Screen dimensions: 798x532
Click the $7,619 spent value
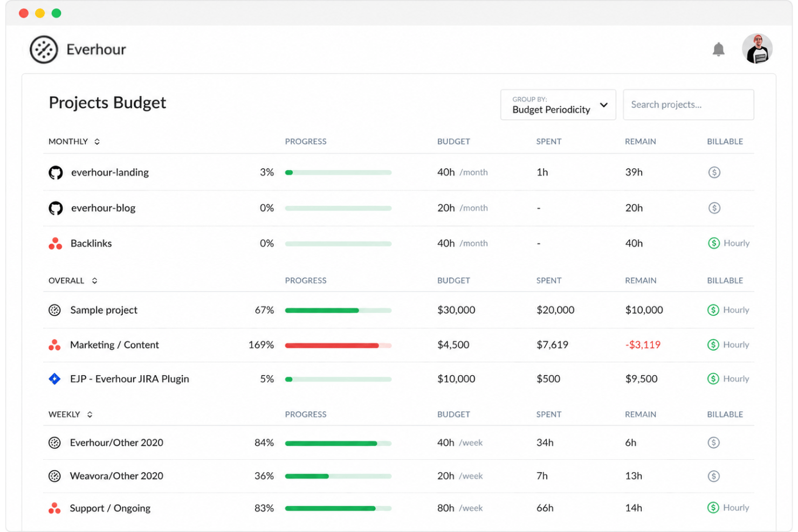552,345
